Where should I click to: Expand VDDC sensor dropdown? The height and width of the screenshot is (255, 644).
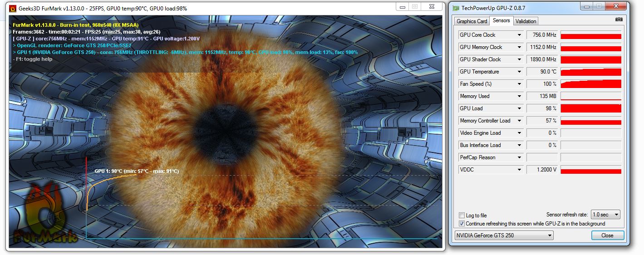point(520,170)
